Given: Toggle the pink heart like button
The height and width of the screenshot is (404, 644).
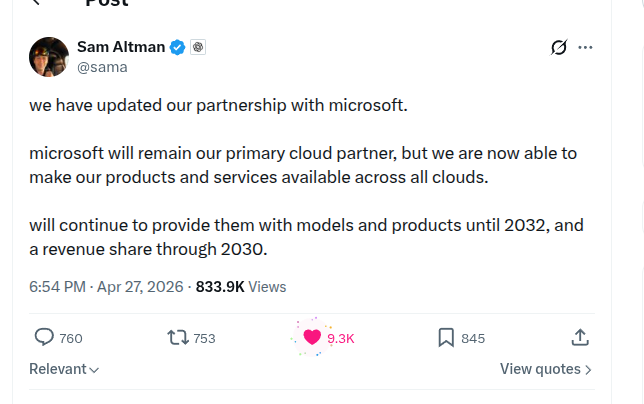Looking at the screenshot, I should click(312, 337).
